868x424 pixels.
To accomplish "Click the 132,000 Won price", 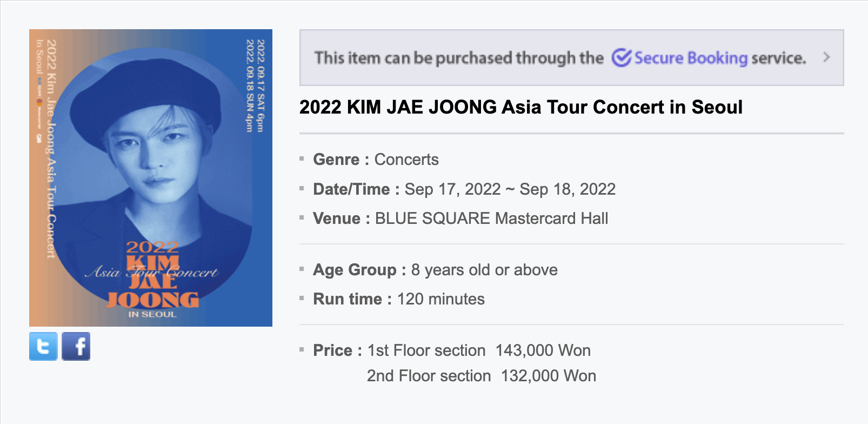I will (549, 376).
